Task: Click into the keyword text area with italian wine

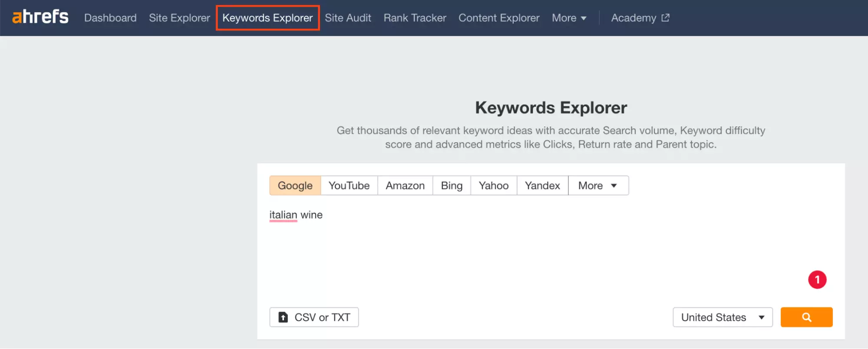Action: (x=551, y=252)
